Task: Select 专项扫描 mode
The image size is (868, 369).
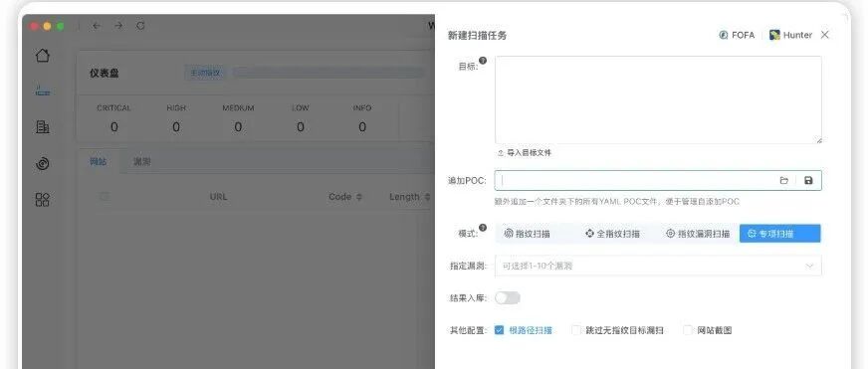Action: tap(780, 234)
